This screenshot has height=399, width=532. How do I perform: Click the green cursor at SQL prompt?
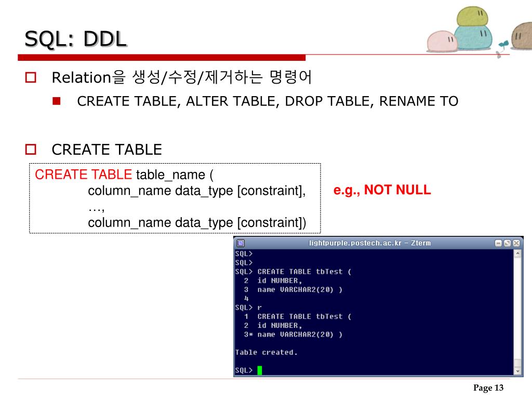click(x=260, y=370)
